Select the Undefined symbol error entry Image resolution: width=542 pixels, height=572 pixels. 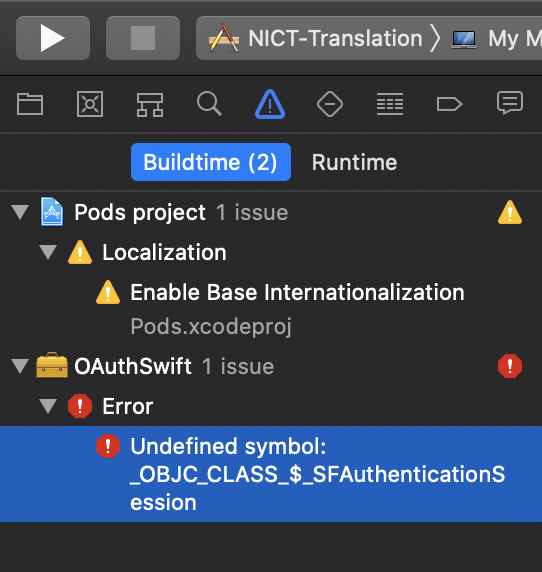[x=271, y=474]
